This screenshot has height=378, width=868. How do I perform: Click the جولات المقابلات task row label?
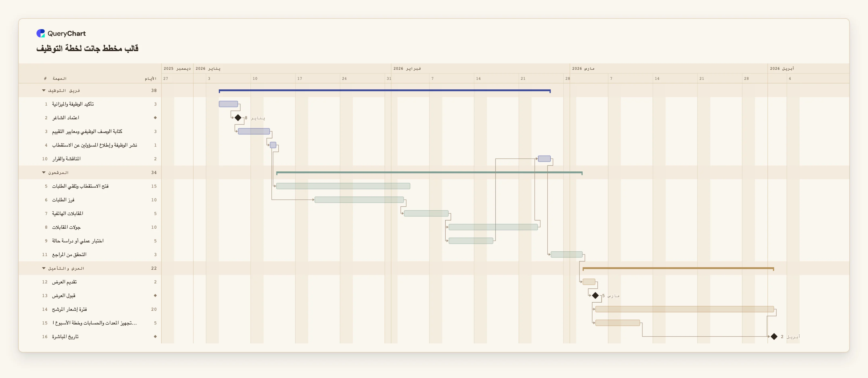[x=67, y=227]
